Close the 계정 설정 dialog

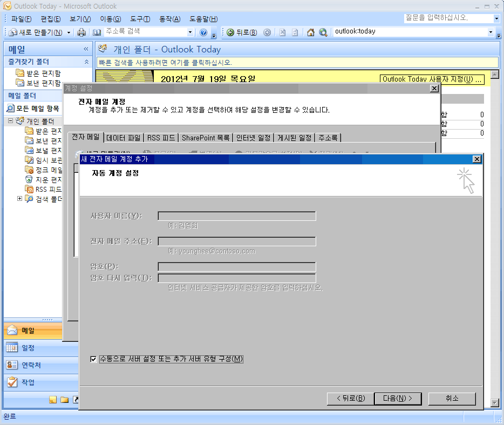(x=434, y=88)
